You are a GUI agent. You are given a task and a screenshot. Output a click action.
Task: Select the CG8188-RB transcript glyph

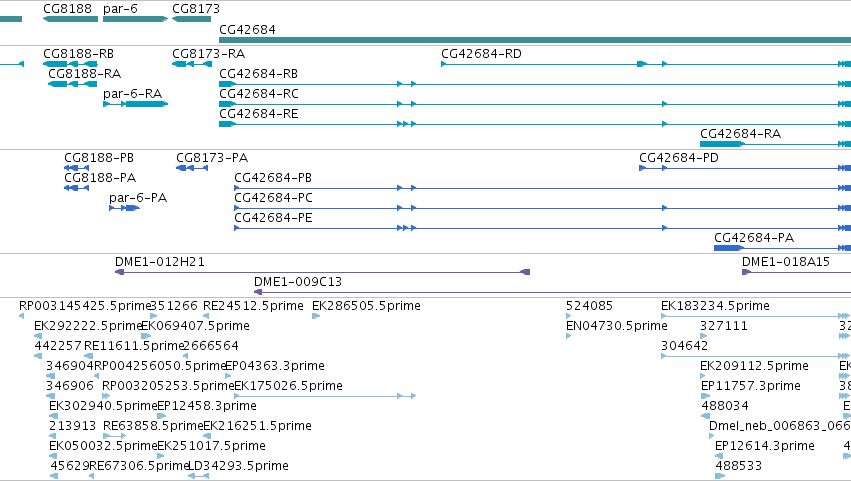(x=71, y=64)
